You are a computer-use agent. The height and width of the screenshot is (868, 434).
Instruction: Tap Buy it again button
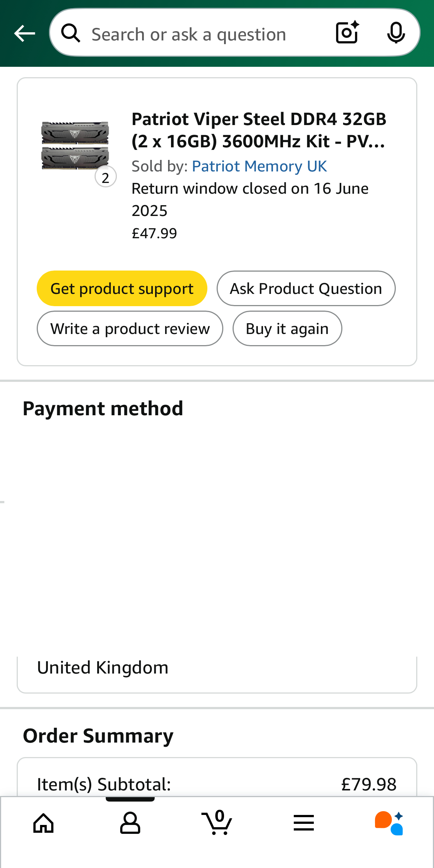pyautogui.click(x=287, y=328)
